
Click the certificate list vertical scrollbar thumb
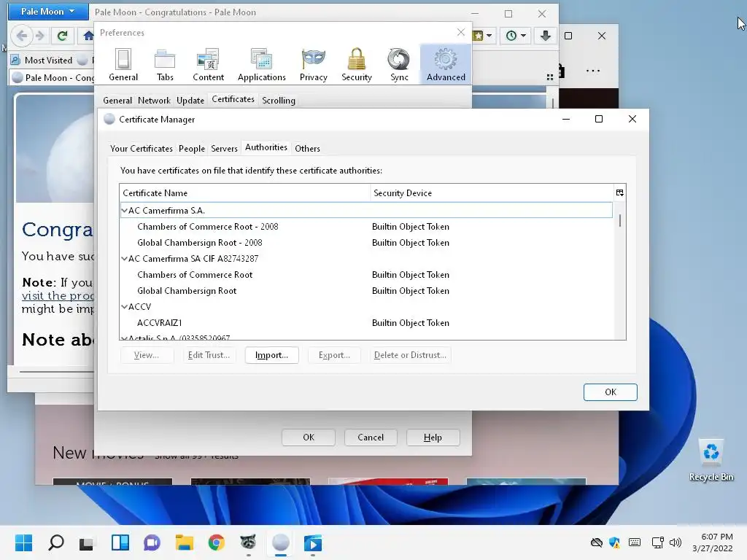click(x=620, y=220)
